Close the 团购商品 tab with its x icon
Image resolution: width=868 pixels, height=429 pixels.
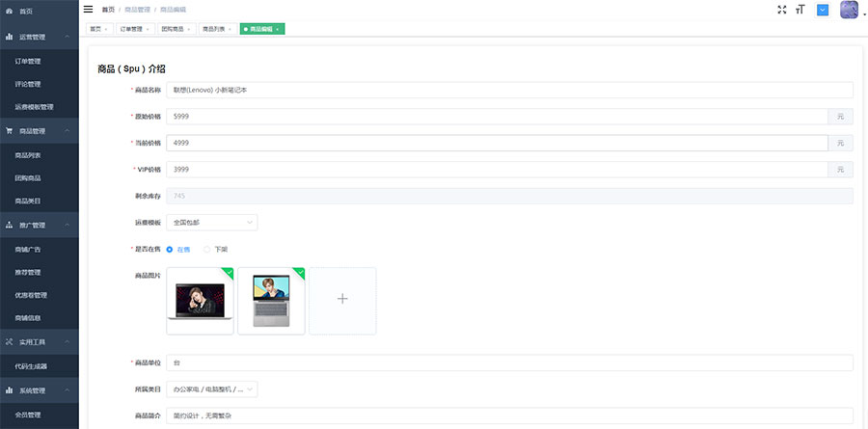pyautogui.click(x=188, y=29)
